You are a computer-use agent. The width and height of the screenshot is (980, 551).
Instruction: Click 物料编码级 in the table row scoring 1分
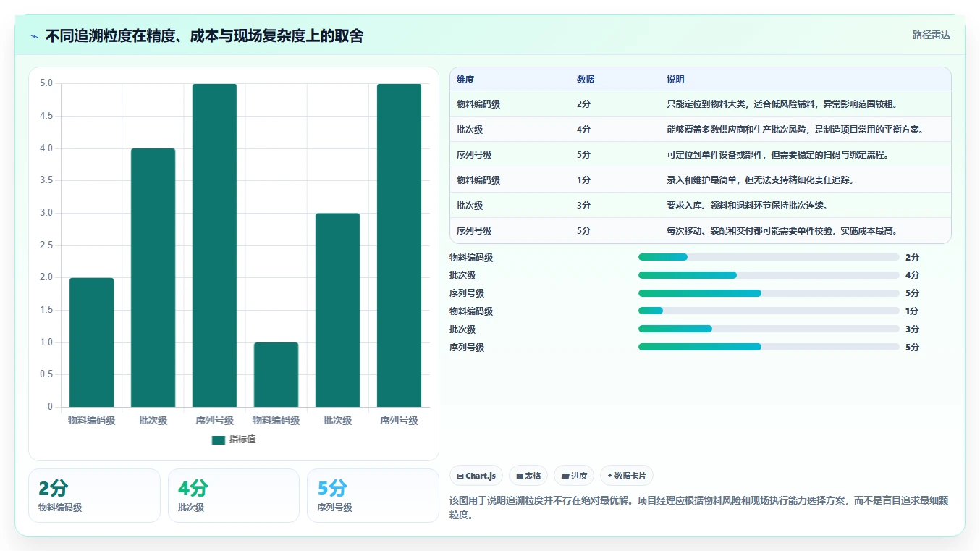click(x=478, y=180)
